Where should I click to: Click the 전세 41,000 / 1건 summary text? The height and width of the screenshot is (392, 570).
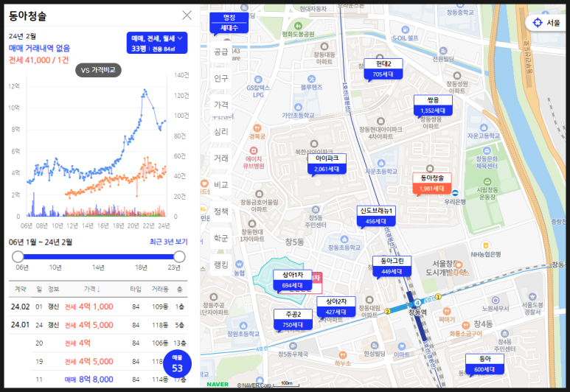pyautogui.click(x=38, y=60)
